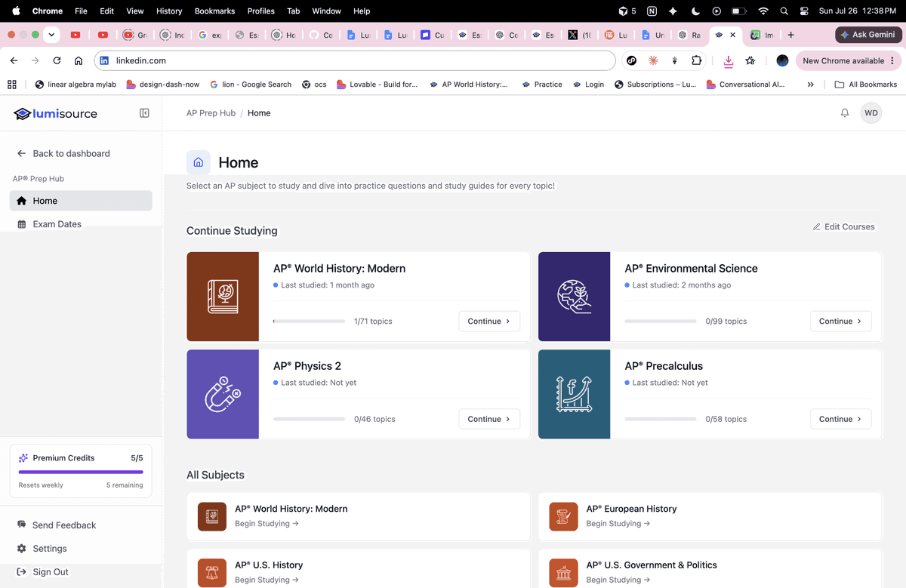906x588 pixels.
Task: Continue AP Precalculus
Action: click(x=840, y=419)
